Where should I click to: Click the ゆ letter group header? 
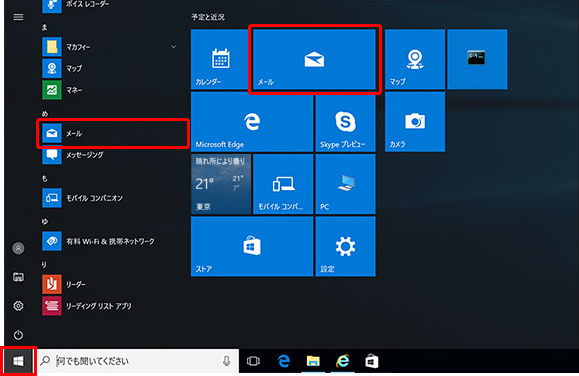tap(44, 222)
